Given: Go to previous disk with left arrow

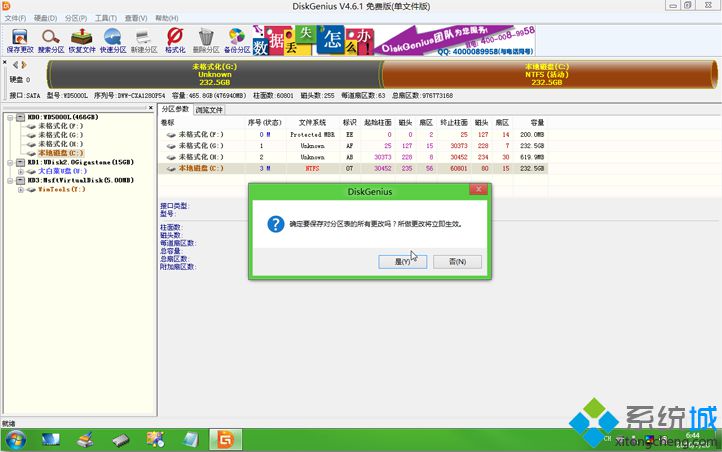Looking at the screenshot, I should (15, 65).
